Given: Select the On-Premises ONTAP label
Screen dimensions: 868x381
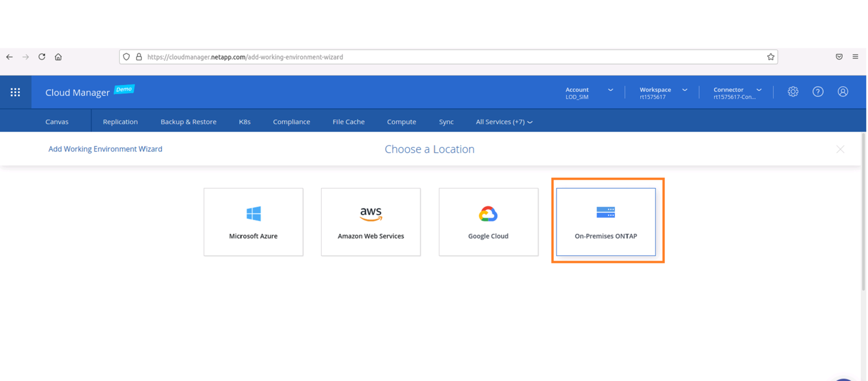Looking at the screenshot, I should tap(606, 236).
